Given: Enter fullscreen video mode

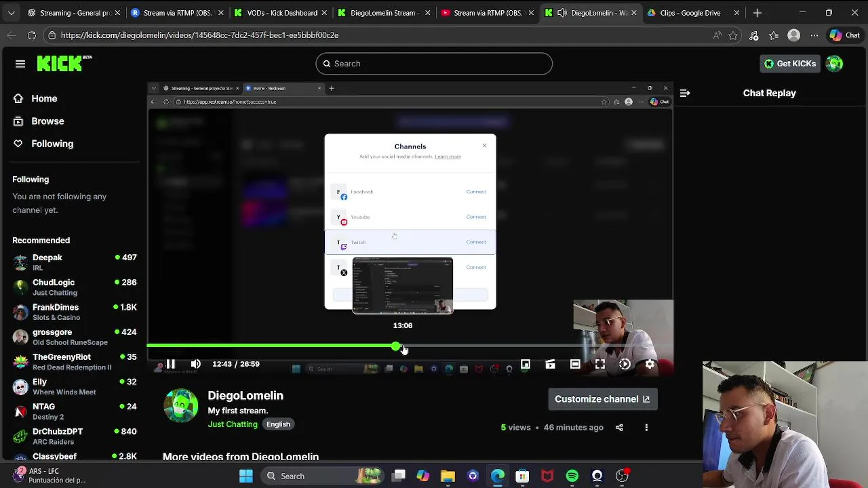Looking at the screenshot, I should (600, 364).
